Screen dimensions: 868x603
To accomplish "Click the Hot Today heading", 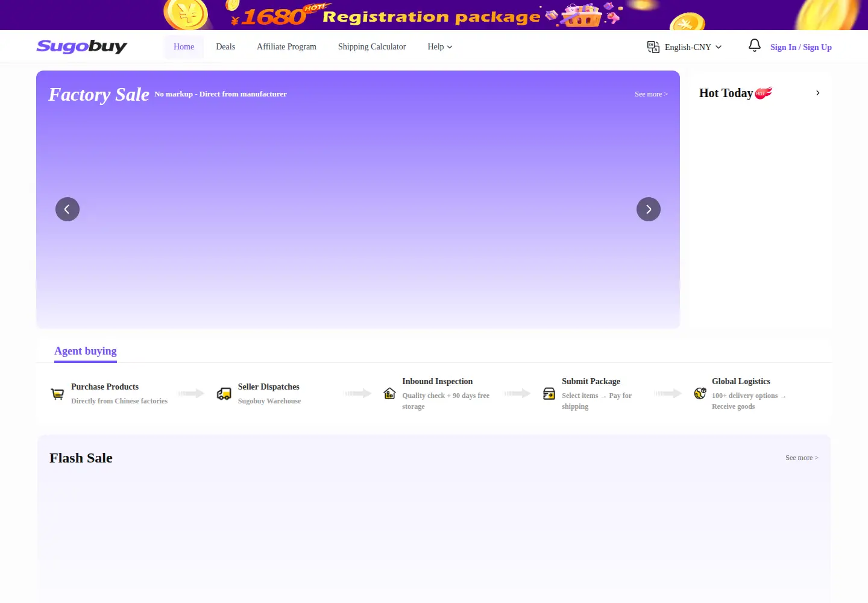I will coord(726,93).
